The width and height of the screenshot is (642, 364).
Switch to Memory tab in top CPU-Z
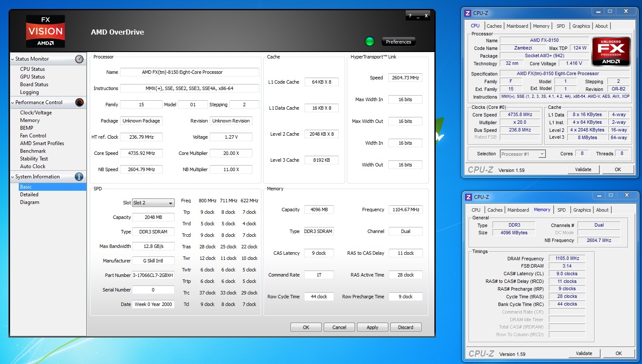(541, 26)
